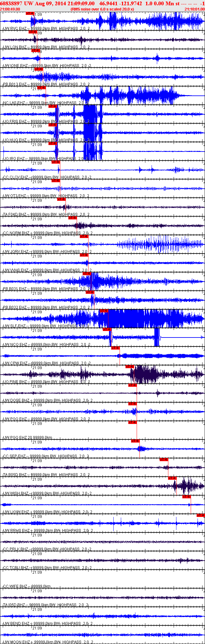This screenshot has width=205, height=644.
Task: Click the red pick flag on TA F04D trace
Action: pos(61,199)
